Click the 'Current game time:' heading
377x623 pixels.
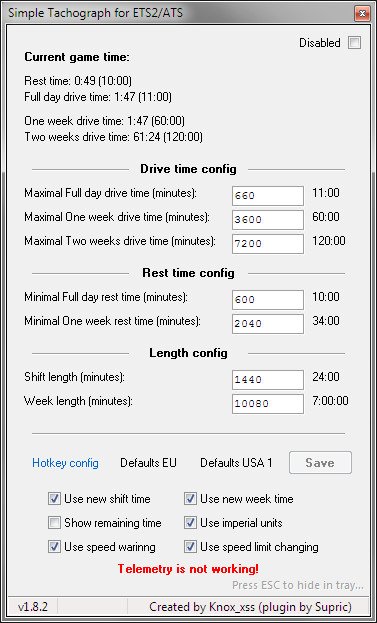pyautogui.click(x=77, y=57)
